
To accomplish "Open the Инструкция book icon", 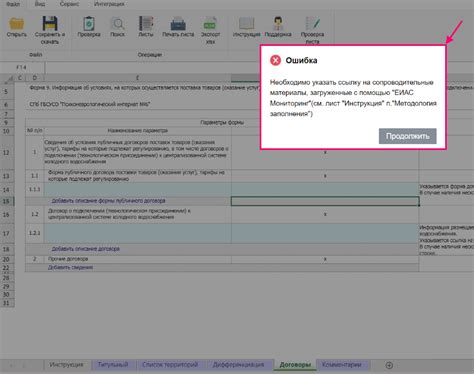I will tap(246, 24).
